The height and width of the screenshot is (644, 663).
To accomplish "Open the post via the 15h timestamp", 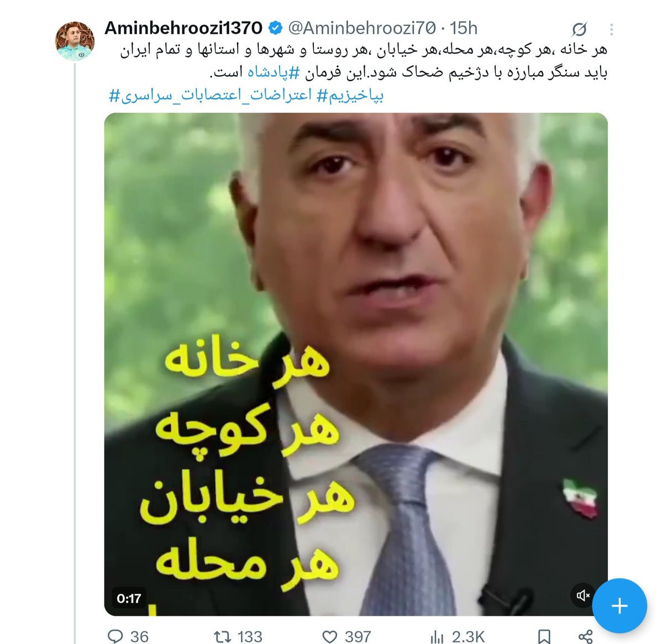I will coord(464,28).
